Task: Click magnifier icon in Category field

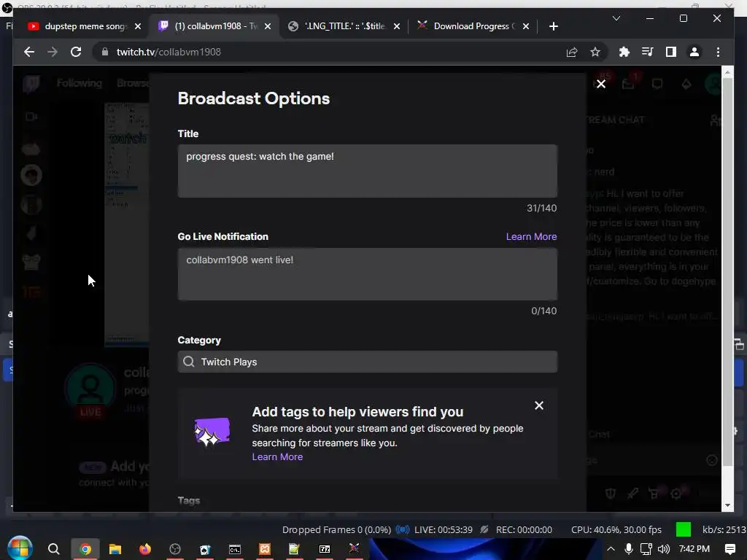Action: pos(189,362)
